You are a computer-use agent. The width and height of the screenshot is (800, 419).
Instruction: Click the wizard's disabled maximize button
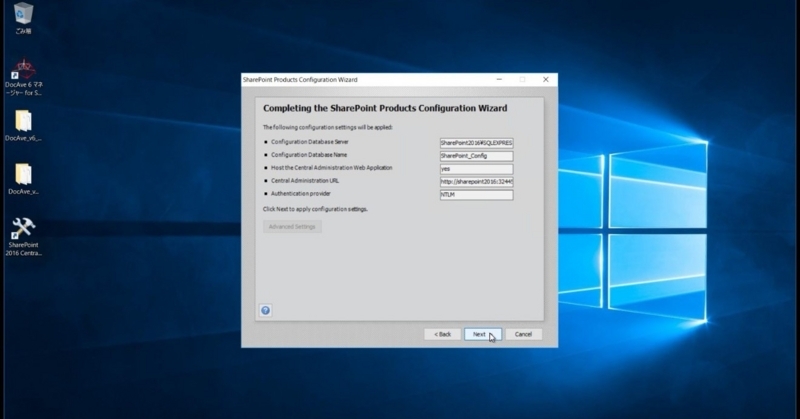coord(522,80)
